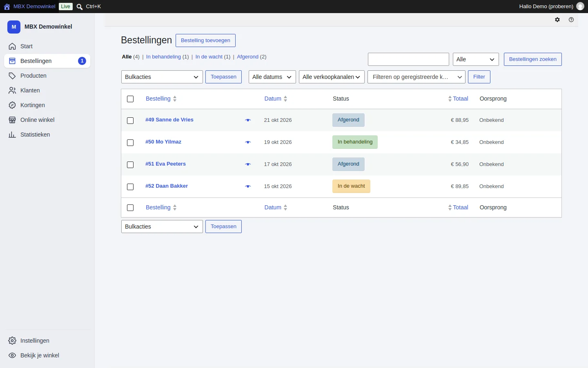This screenshot has width=588, height=368.
Task: Go to Start in the sidebar
Action: (x=47, y=46)
